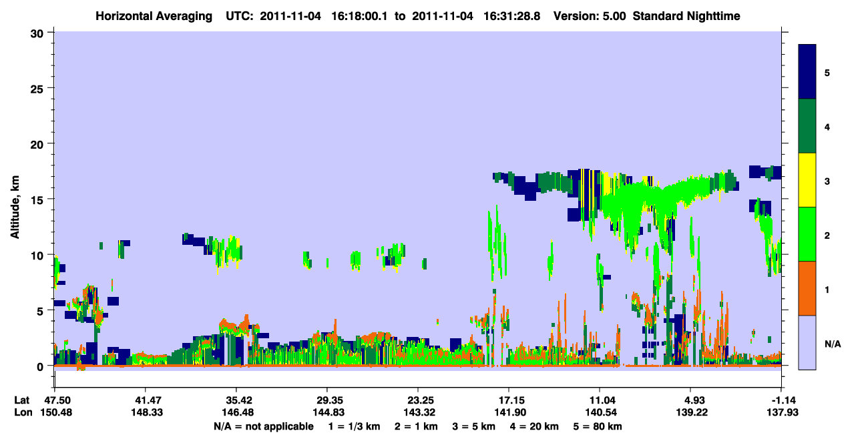Screen dimensions: 868x445
Task: Click the 'Lon' row label
Action: click(x=23, y=413)
